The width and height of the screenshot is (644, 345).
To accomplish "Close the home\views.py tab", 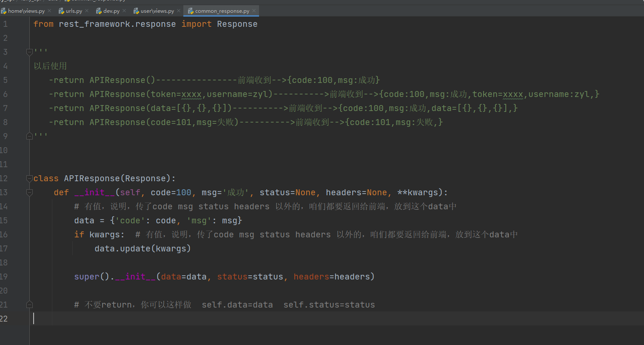I will (49, 11).
